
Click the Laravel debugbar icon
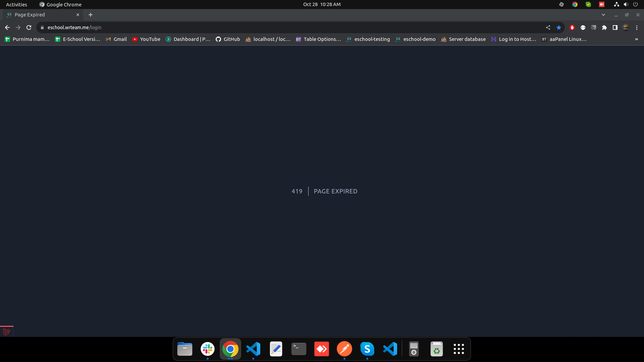pyautogui.click(x=6, y=332)
